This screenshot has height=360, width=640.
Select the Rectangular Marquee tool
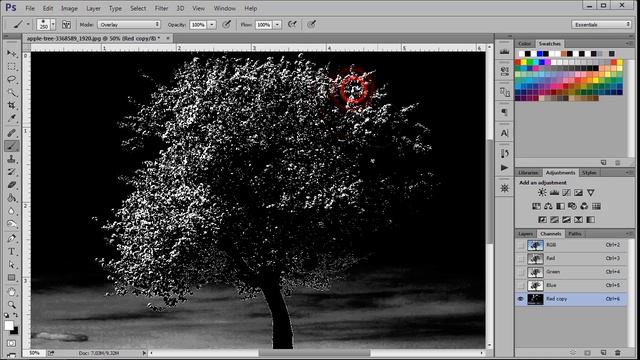click(11, 67)
